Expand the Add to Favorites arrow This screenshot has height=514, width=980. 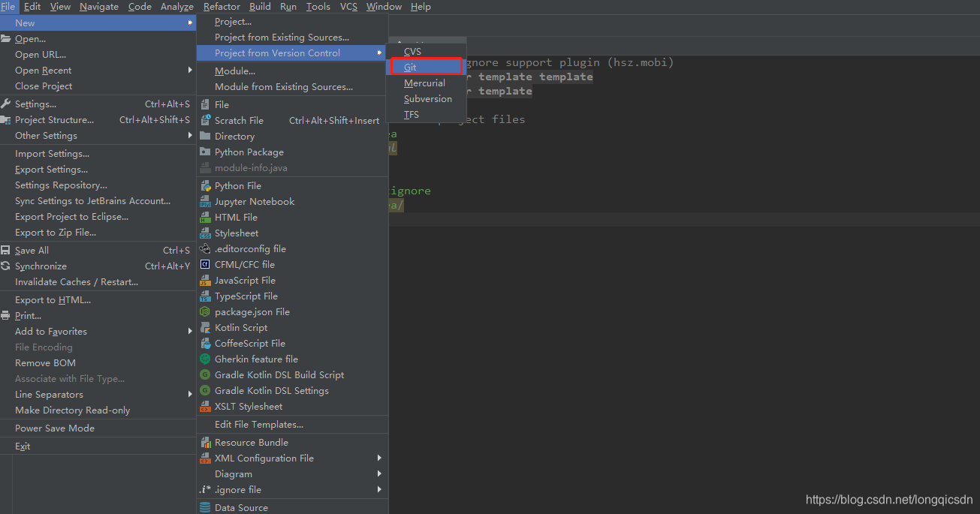click(x=190, y=332)
